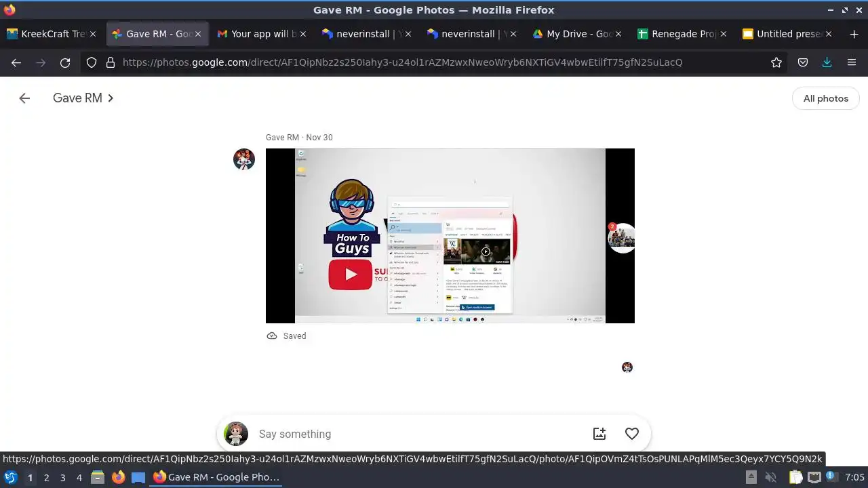Viewport: 868px width, 488px height.
Task: Switch to the My Drive tab
Action: click(x=576, y=34)
